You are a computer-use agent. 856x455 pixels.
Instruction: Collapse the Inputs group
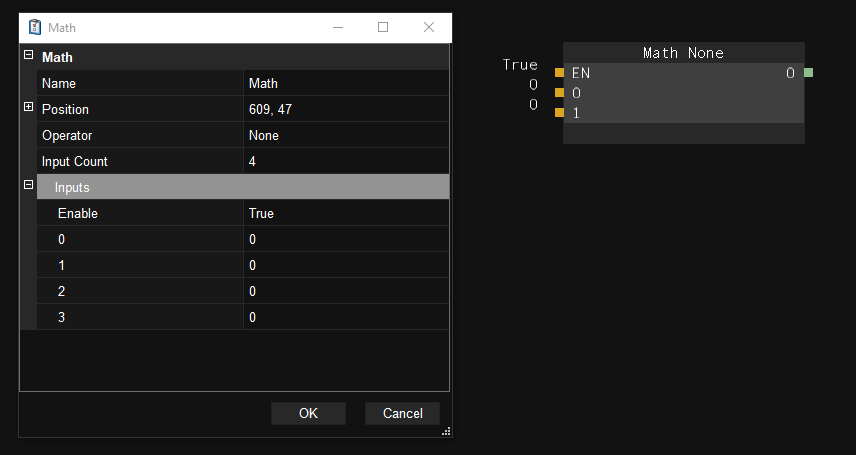click(x=28, y=186)
